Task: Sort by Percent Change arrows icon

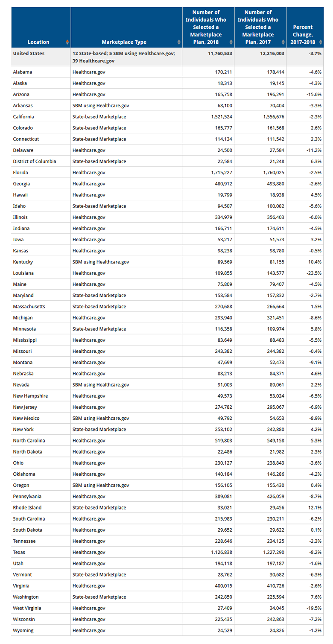Action: 321,42
